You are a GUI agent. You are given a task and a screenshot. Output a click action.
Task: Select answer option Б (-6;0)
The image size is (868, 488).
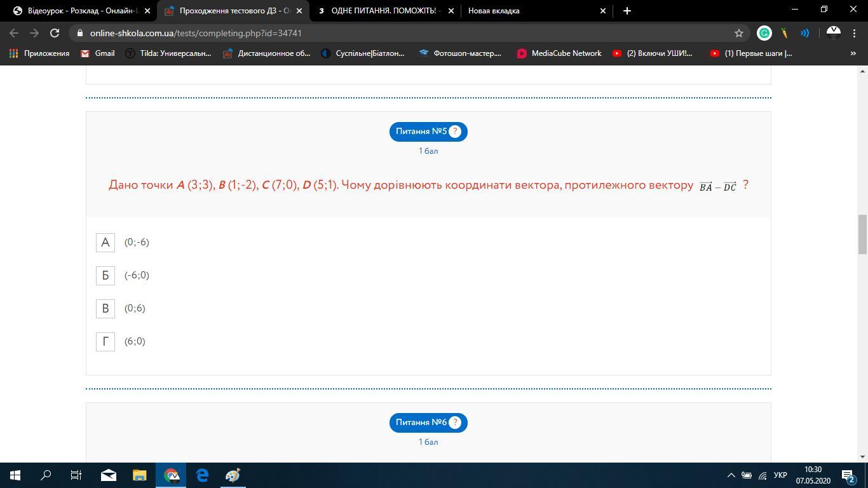coord(105,275)
